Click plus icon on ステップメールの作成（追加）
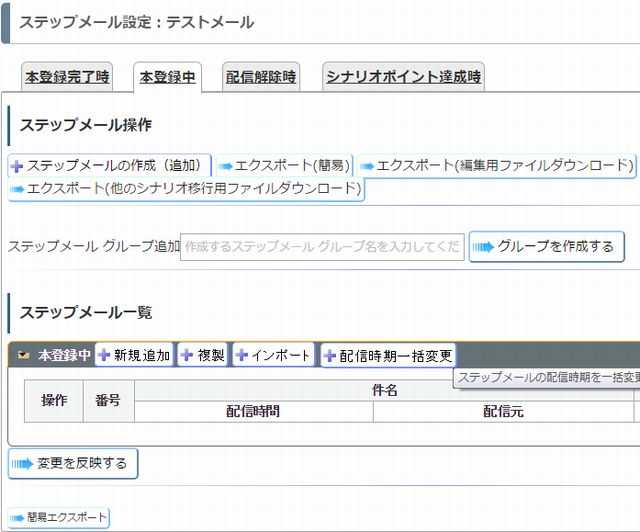This screenshot has height=532, width=640. coord(17,167)
